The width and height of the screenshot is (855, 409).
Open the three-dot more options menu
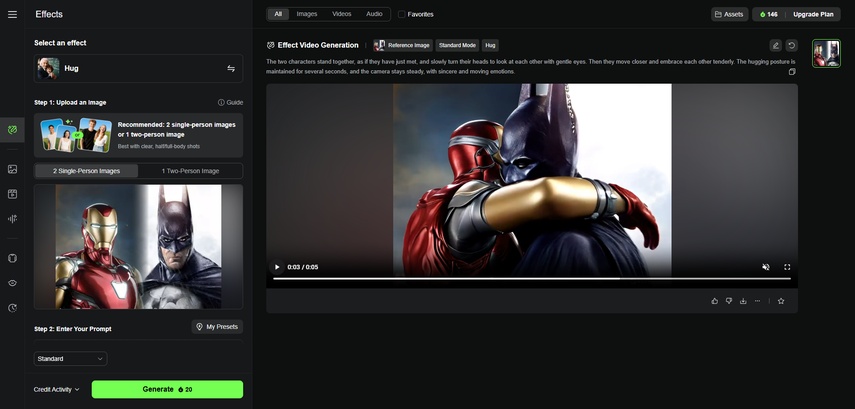[758, 300]
